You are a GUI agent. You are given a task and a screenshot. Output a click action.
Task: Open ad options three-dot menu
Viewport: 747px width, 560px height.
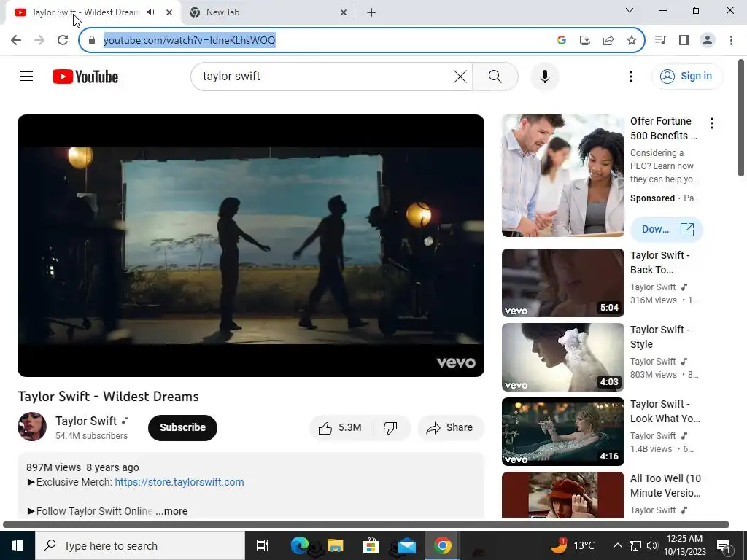pos(712,123)
